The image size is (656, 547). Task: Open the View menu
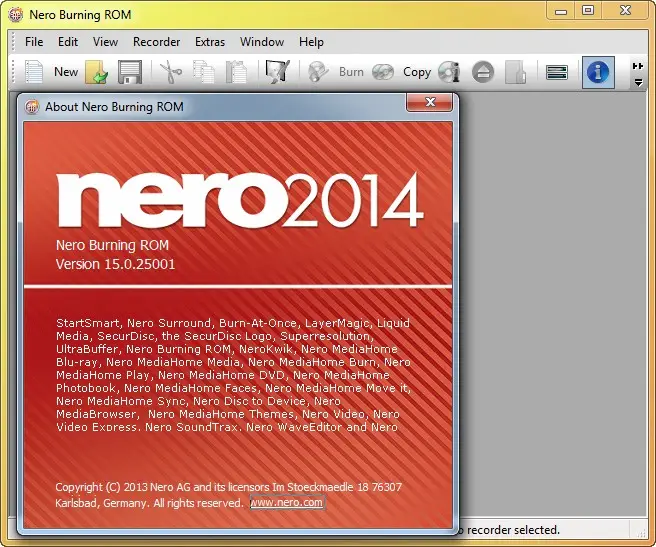tap(105, 42)
